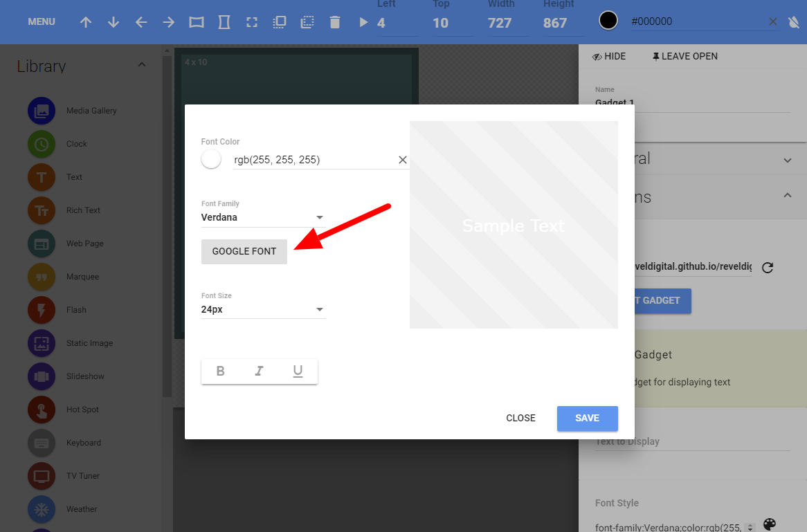807x532 pixels.
Task: Toggle the notifications bell-off icon
Action: point(794,21)
